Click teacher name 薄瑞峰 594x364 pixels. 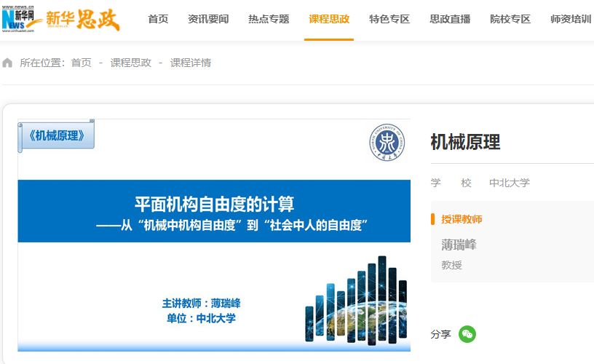(x=459, y=245)
